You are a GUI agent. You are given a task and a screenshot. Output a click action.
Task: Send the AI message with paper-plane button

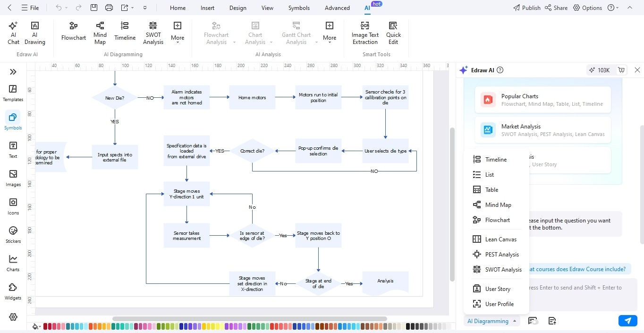pyautogui.click(x=627, y=321)
